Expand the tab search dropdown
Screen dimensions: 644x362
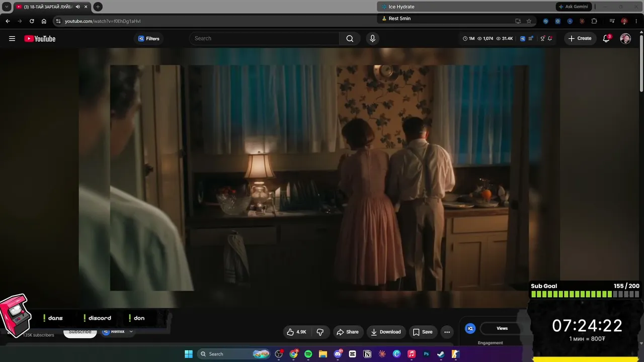(x=7, y=7)
